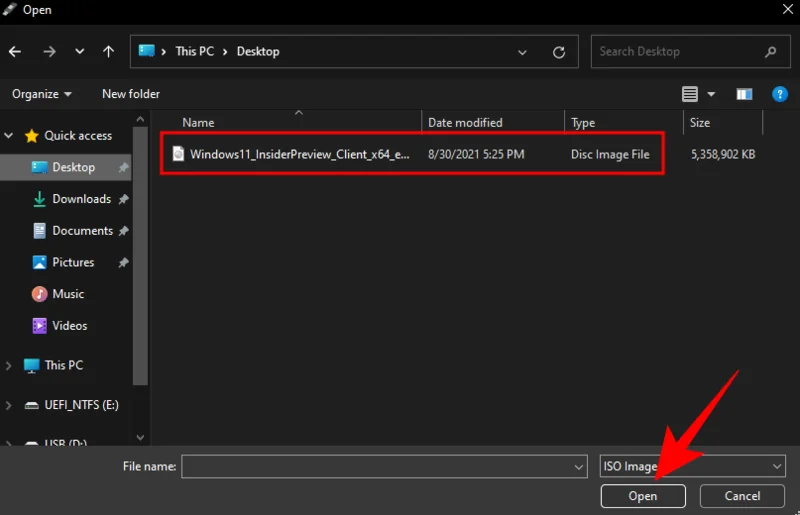The image size is (800, 515).
Task: Sort by the Type column
Action: tap(583, 122)
